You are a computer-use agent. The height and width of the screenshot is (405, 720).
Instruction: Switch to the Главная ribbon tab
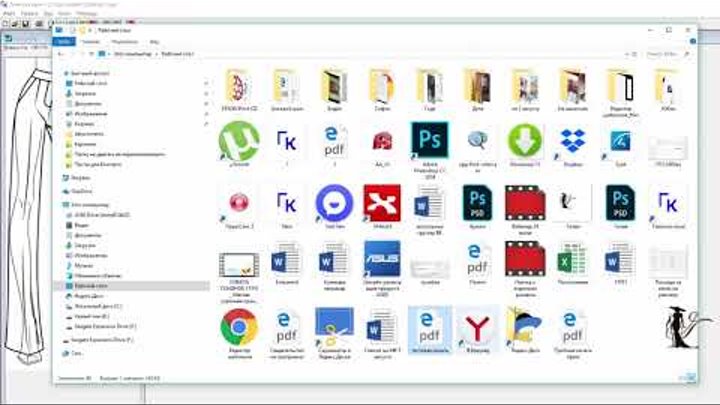90,42
